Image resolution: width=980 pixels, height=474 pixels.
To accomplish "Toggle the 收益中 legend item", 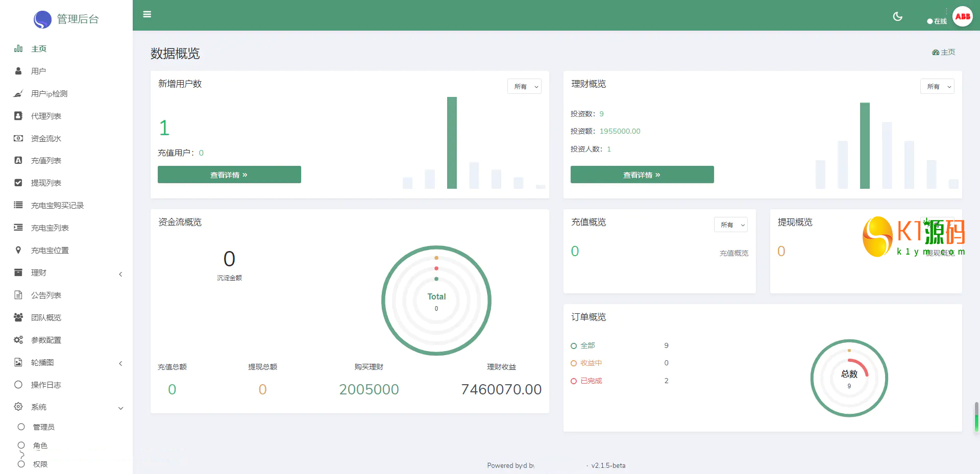I will tap(586, 363).
